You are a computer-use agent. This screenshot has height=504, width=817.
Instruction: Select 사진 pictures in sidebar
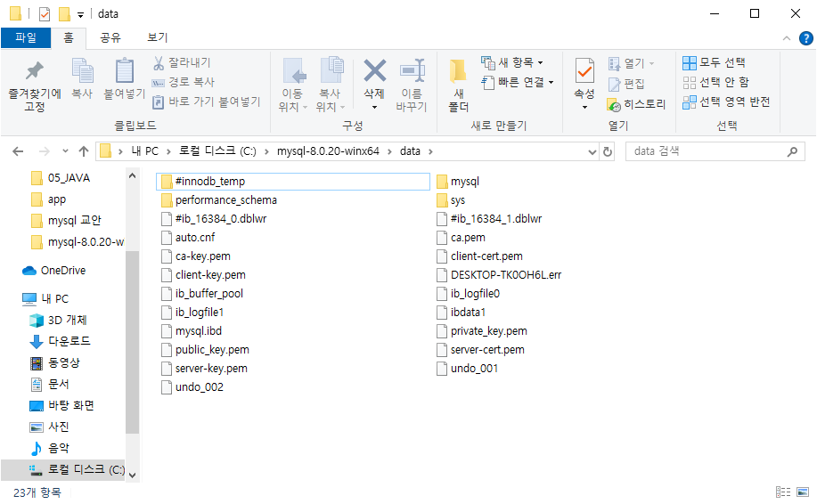click(50, 427)
